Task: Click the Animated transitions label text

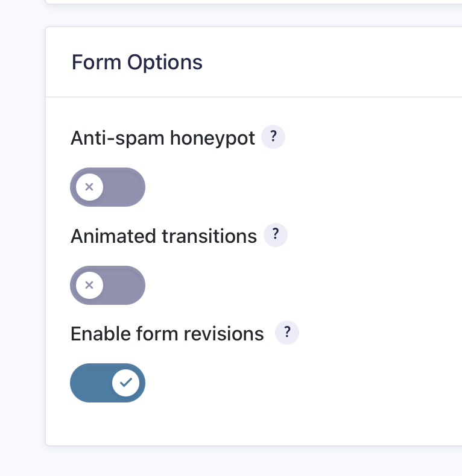Action: click(163, 236)
